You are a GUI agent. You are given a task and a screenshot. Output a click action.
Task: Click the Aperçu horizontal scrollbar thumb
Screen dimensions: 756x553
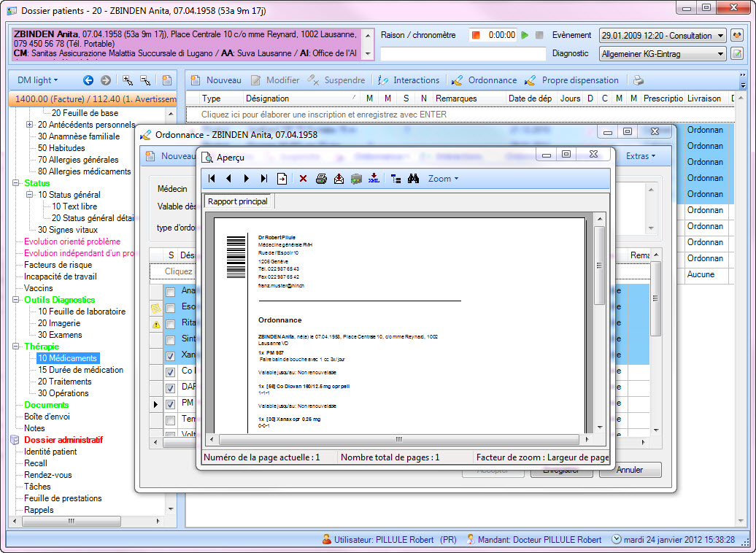[x=398, y=439]
